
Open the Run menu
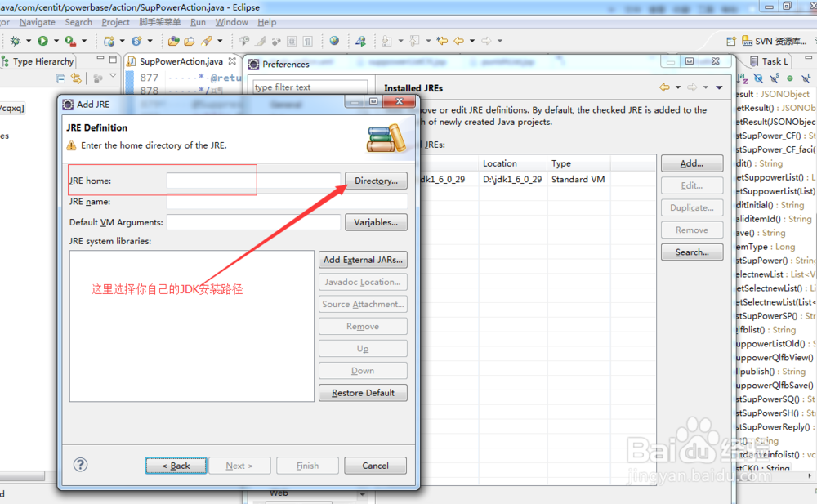click(198, 22)
